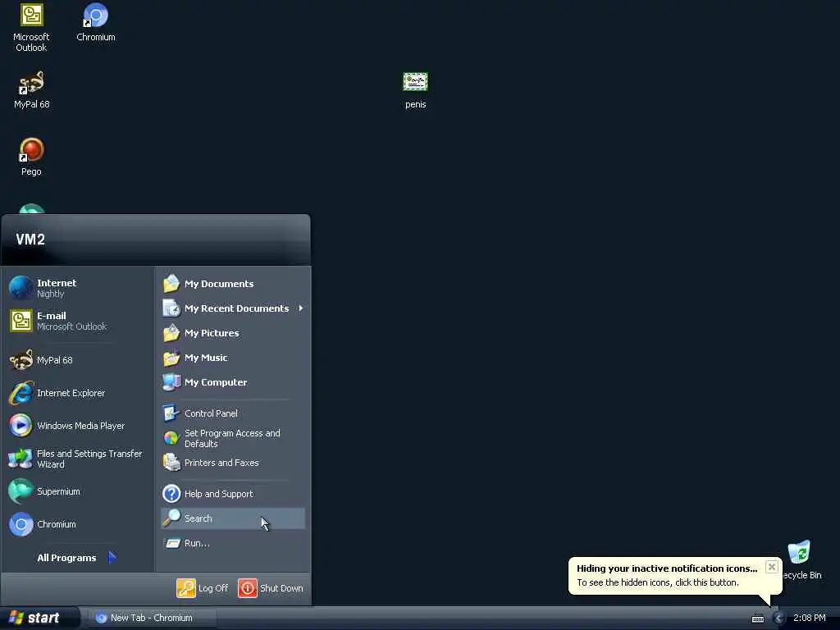Click Search in the Start menu
Viewport: 840px width, 630px height.
point(232,518)
